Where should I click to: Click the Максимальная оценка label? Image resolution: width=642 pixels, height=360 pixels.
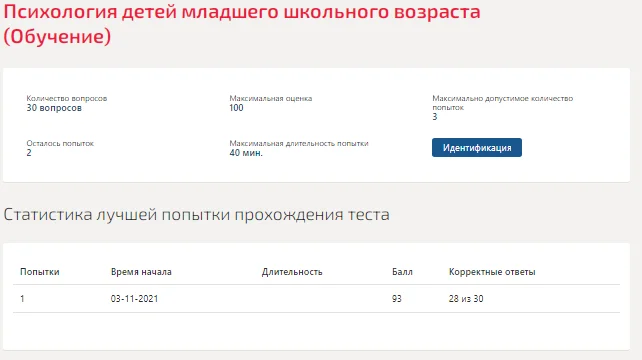pyautogui.click(x=271, y=98)
